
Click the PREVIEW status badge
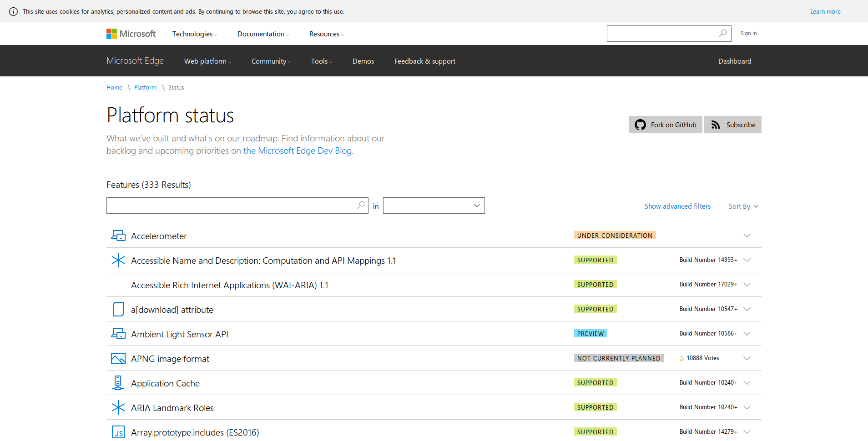click(x=590, y=334)
